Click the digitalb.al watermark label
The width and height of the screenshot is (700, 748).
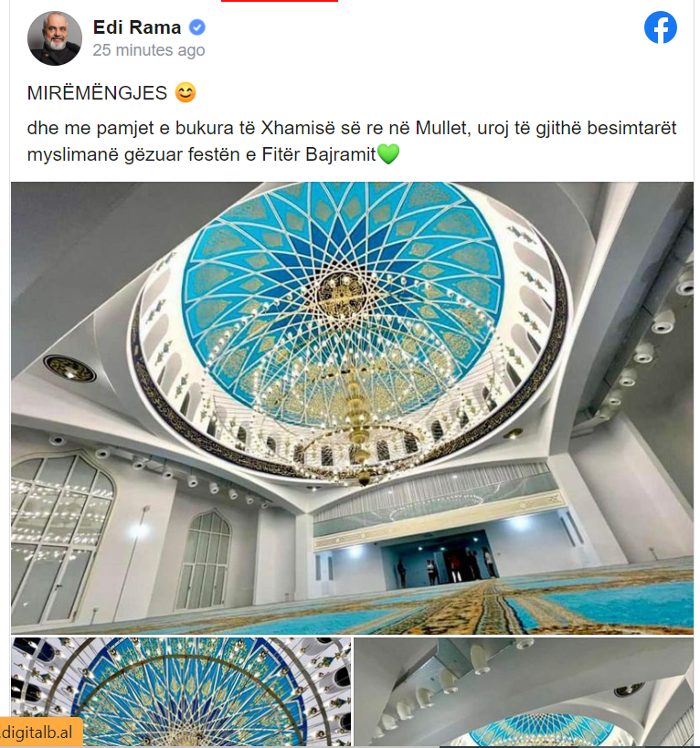click(38, 732)
